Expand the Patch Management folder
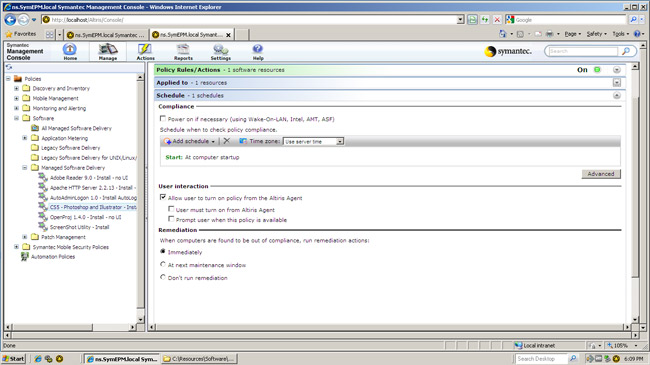Screen dimensions: 650x365 point(24,237)
